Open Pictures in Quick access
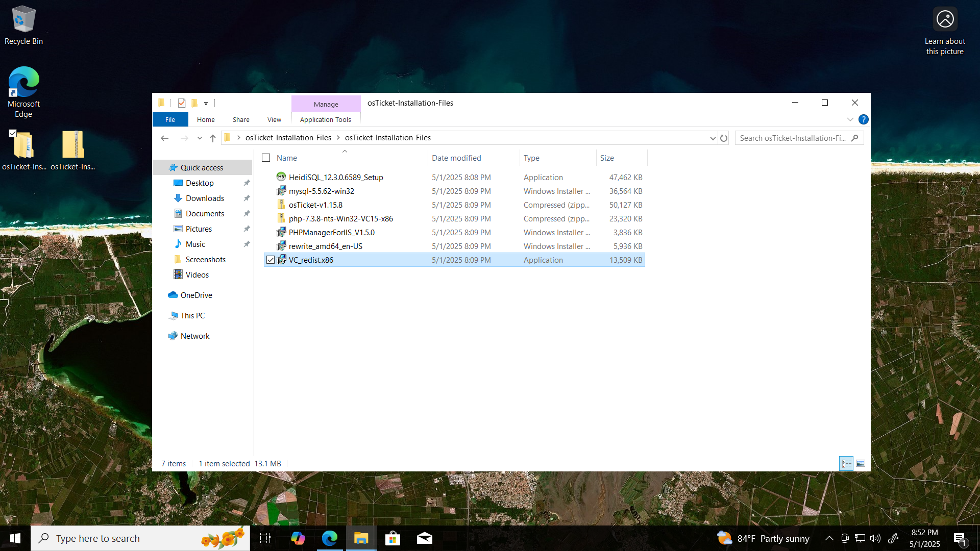Viewport: 980px width, 551px height. point(199,229)
